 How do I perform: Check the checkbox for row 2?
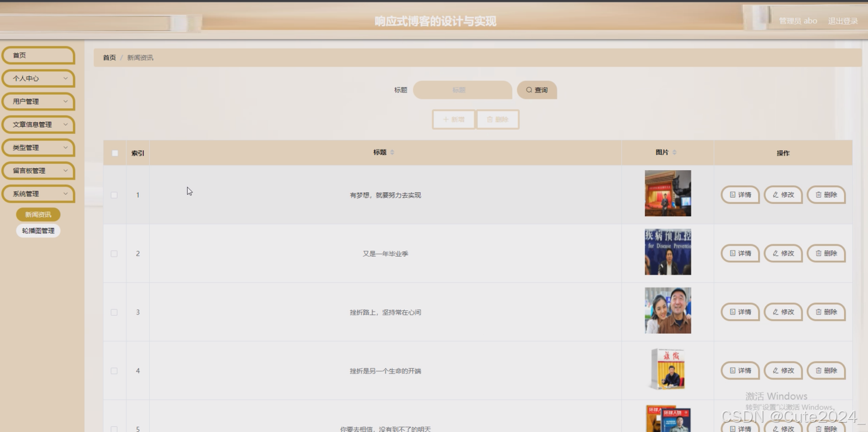(x=114, y=254)
